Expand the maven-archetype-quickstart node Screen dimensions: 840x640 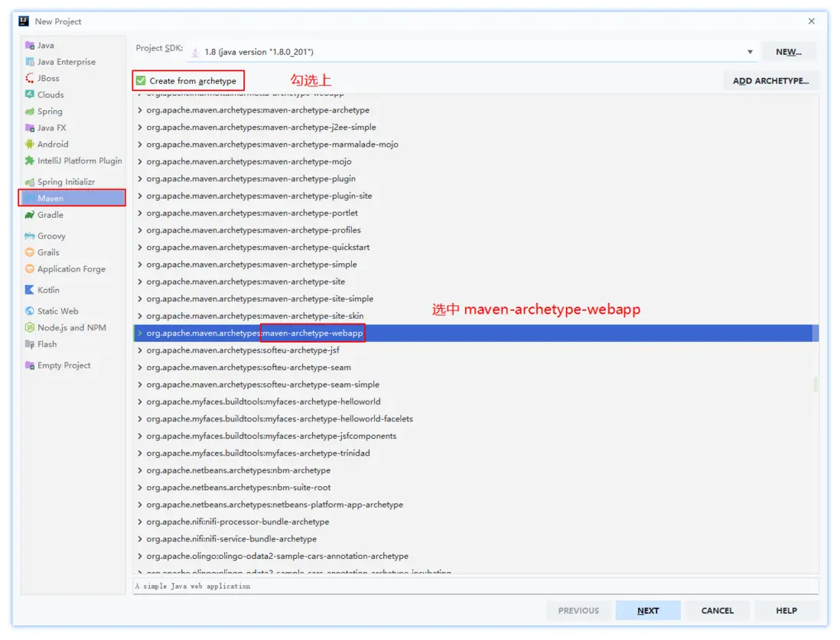pyautogui.click(x=140, y=248)
